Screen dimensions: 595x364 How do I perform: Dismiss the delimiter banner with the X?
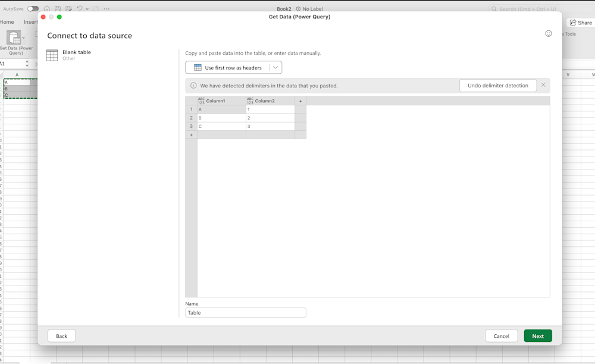point(543,85)
